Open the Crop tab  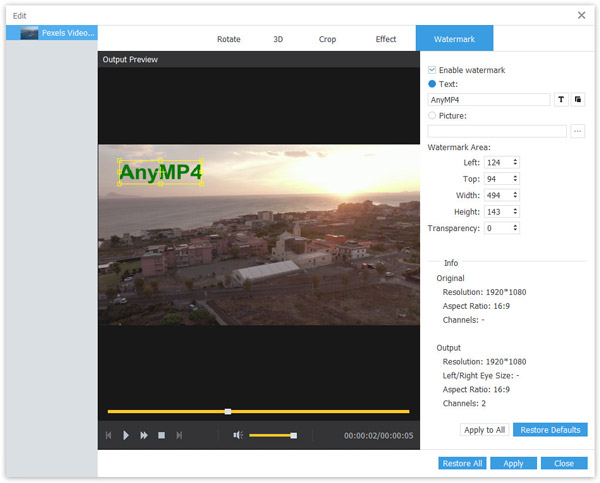(327, 39)
